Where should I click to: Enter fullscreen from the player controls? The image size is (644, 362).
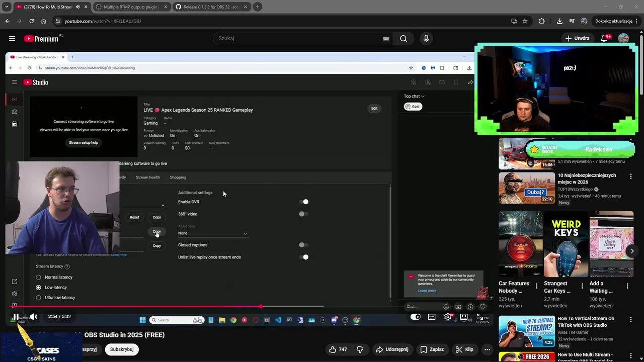pos(480,317)
